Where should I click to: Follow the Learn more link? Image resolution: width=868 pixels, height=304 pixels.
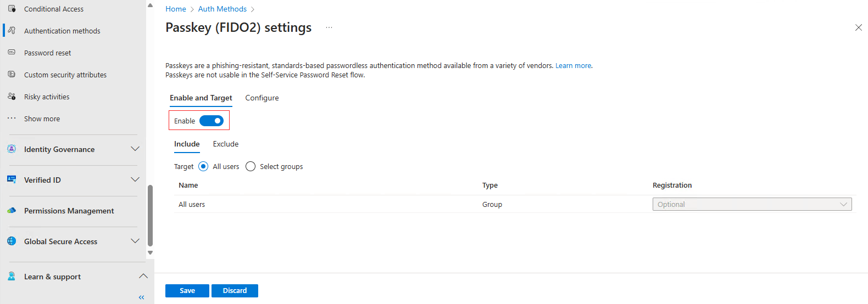573,65
